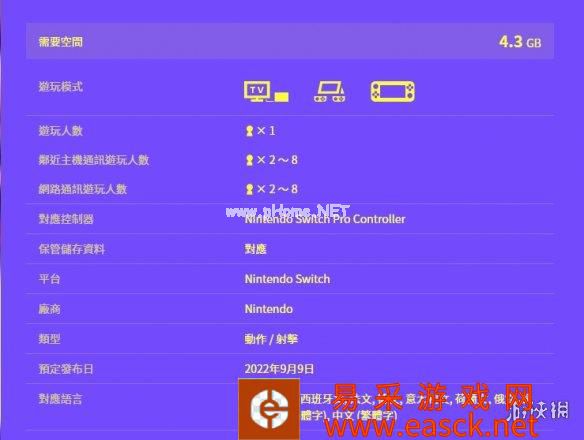The image size is (584, 440).
Task: Click the 需要空間 header row label
Action: tap(61, 41)
